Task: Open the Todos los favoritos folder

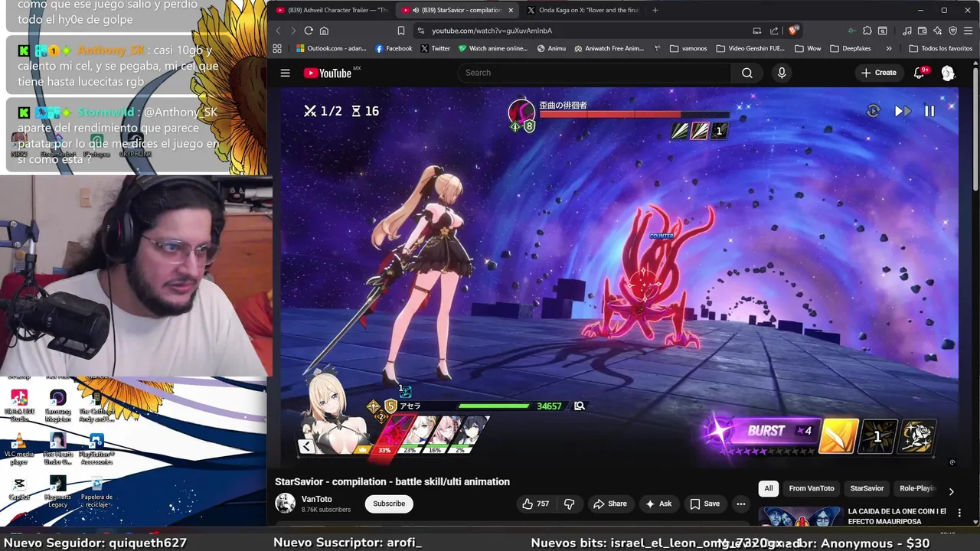Action: tap(941, 48)
